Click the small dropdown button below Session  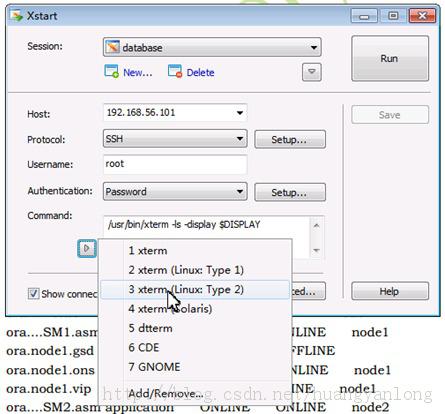tap(312, 72)
